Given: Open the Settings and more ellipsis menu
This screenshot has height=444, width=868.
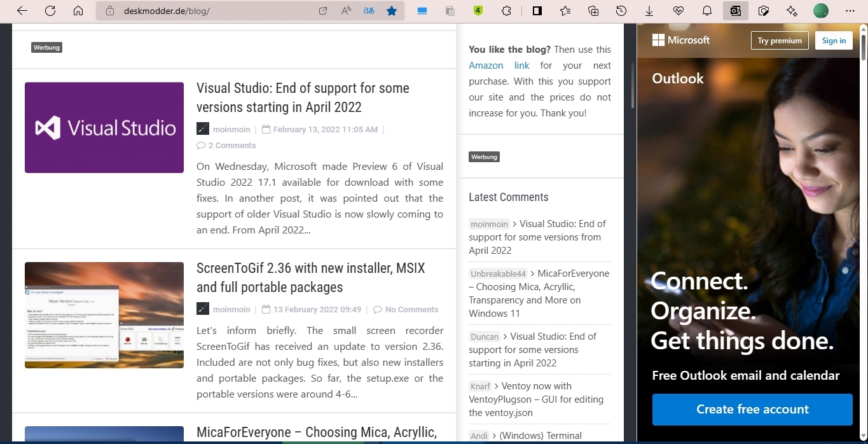Looking at the screenshot, I should (850, 11).
